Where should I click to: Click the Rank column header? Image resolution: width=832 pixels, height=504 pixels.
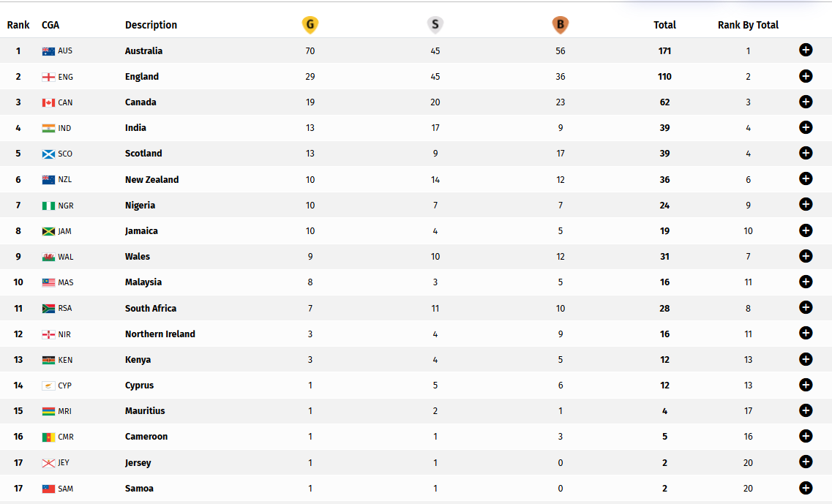18,25
